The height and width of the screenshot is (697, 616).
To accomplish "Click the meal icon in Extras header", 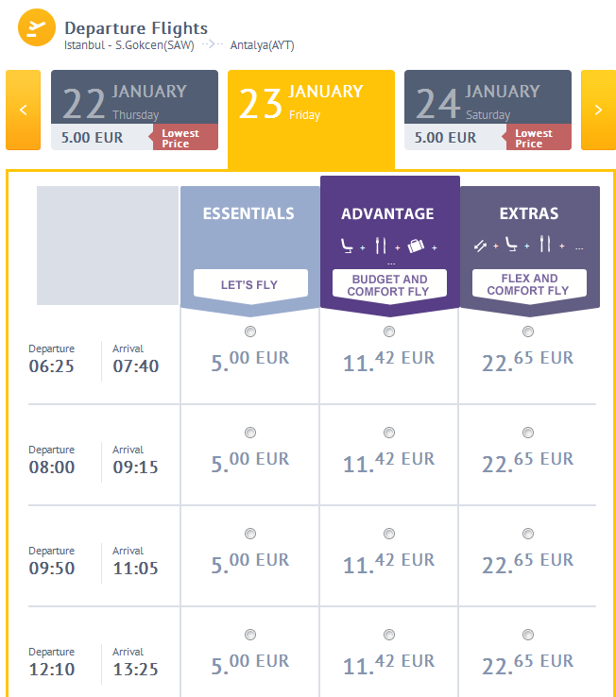I will pyautogui.click(x=545, y=244).
